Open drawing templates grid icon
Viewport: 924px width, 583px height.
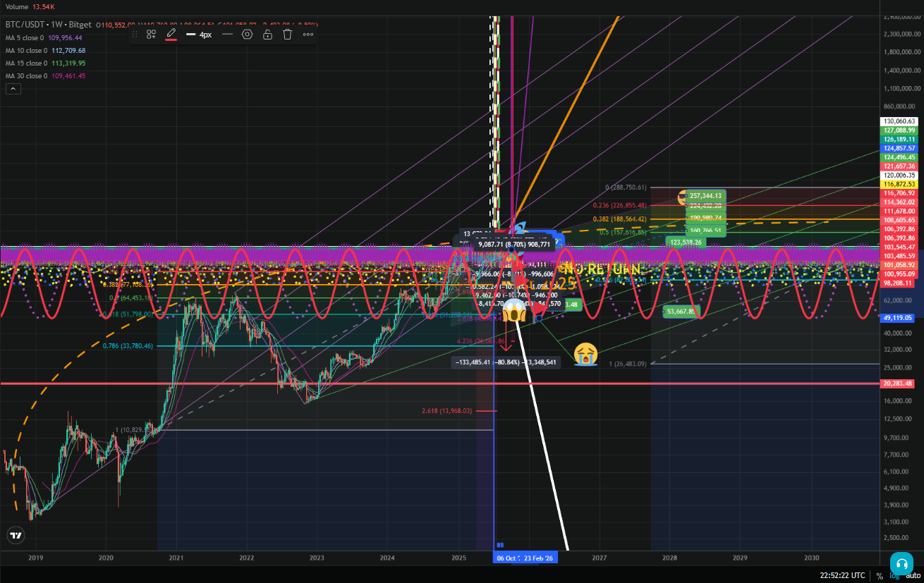[151, 34]
